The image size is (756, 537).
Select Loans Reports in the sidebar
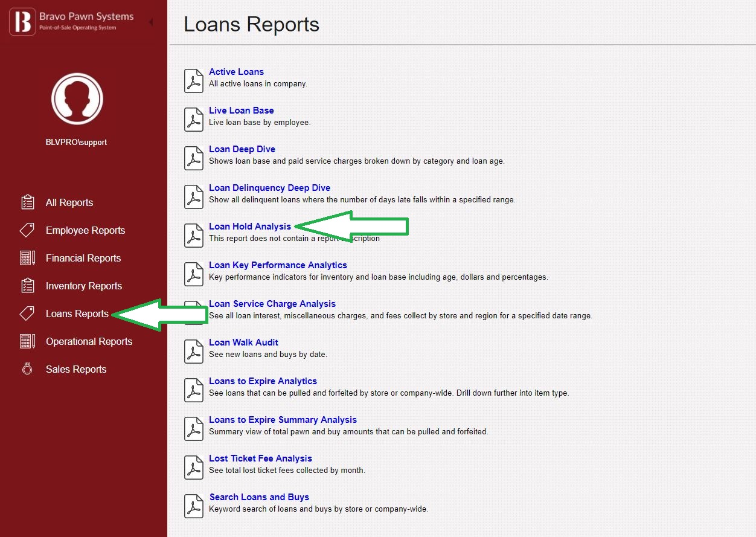(77, 314)
